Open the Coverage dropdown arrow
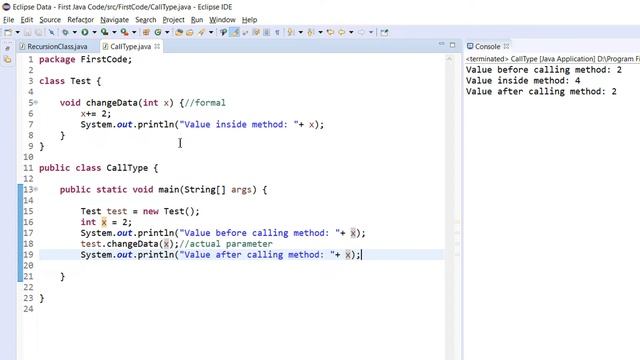Image resolution: width=640 pixels, height=360 pixels. point(114,32)
